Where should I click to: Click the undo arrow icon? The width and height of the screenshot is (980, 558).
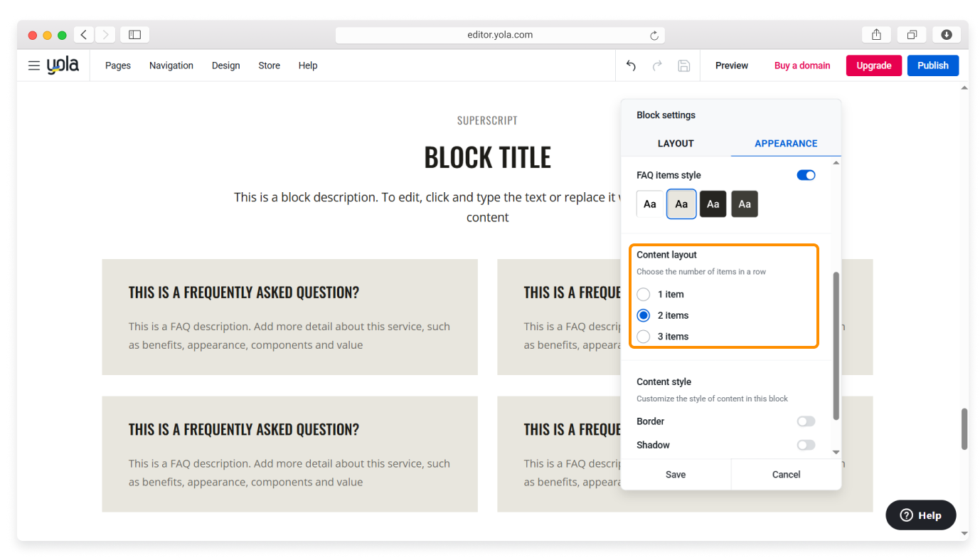[x=631, y=65]
